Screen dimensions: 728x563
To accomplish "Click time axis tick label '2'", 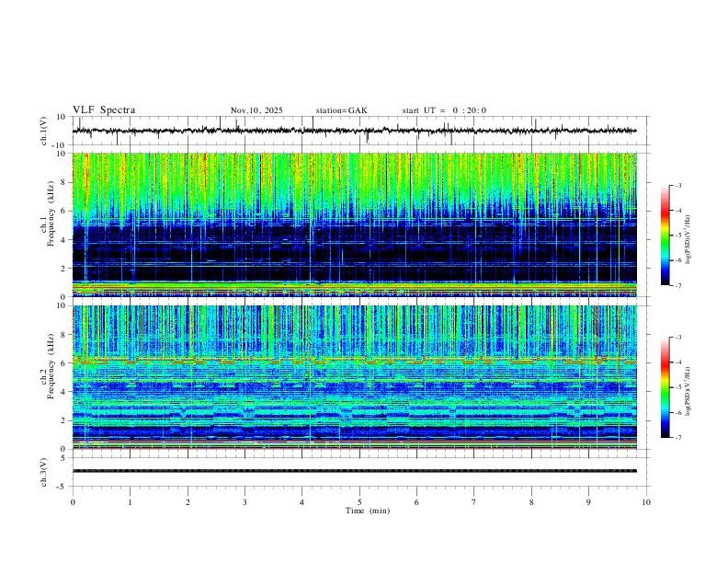I will 188,502.
